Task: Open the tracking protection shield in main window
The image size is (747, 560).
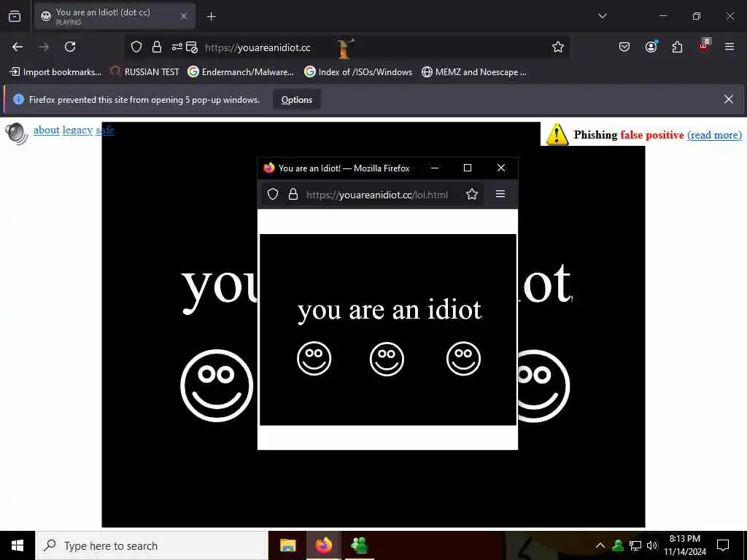Action: coord(136,47)
